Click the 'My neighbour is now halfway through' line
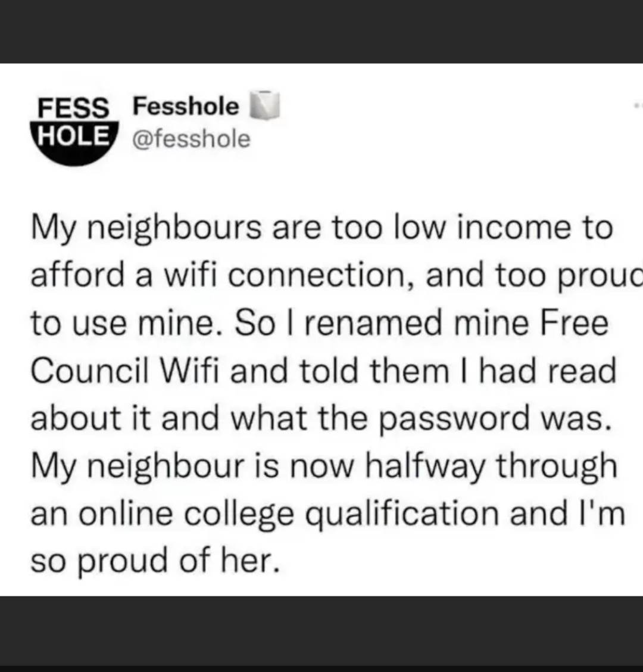 point(323,465)
